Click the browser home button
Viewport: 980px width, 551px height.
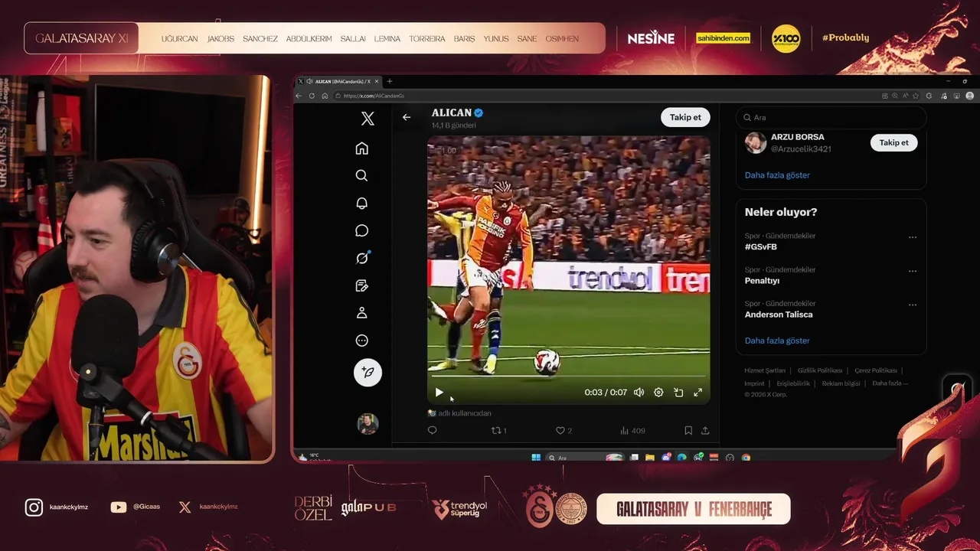click(325, 96)
